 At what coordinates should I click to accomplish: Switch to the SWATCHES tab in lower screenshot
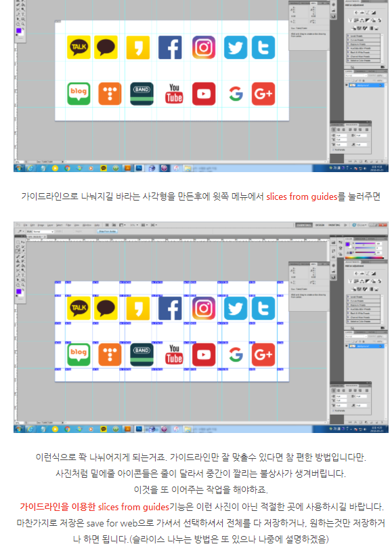click(x=360, y=239)
